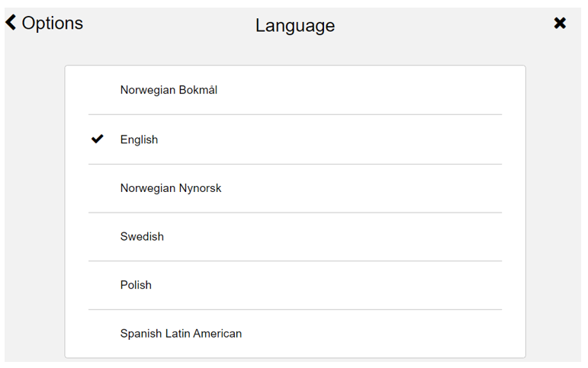
Task: Click the empty check slot before Norwegian Bokmål
Action: 97,90
